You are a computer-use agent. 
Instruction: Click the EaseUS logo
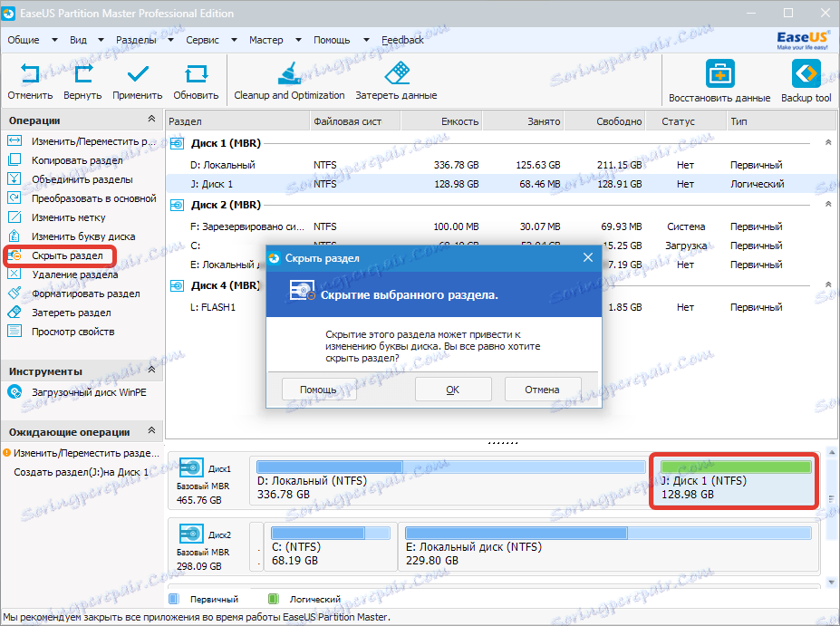click(x=803, y=40)
